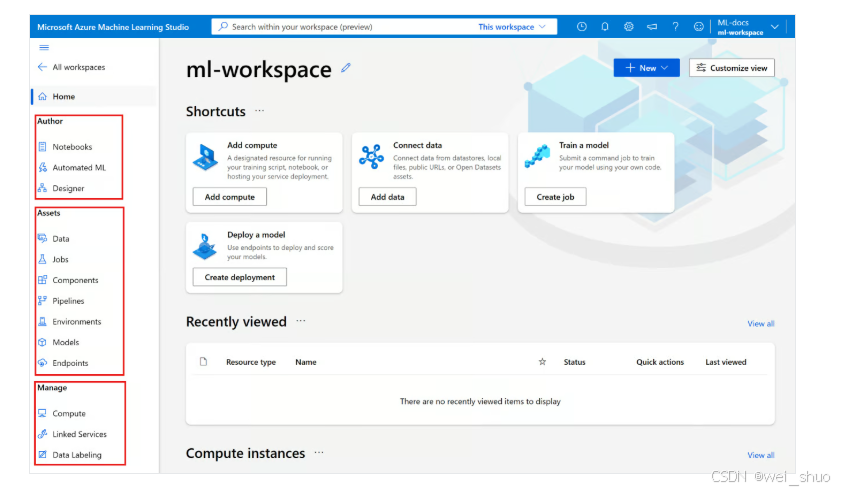
Task: Click the Linked Services icon in the sidebar
Action: [x=42, y=434]
